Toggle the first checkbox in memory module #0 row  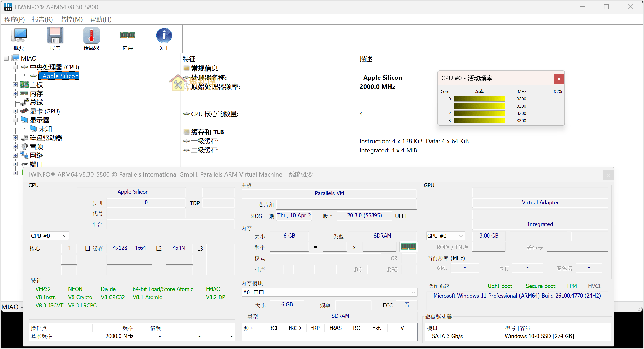pos(256,292)
